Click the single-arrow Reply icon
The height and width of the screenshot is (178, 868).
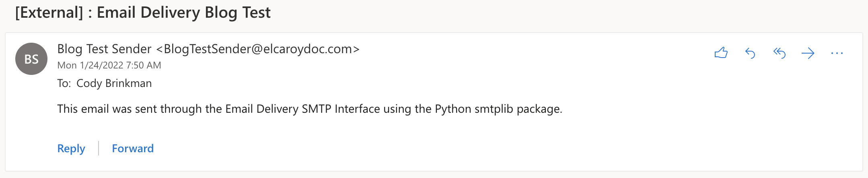[x=750, y=53]
